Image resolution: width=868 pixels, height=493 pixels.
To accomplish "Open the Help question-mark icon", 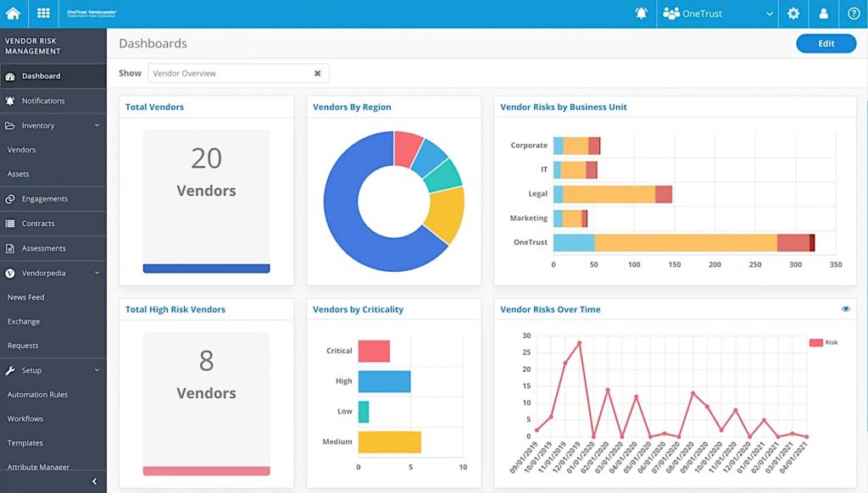I will [x=854, y=14].
